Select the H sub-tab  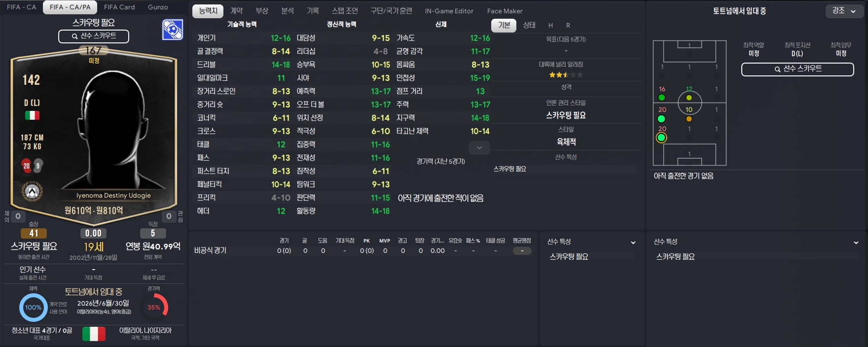tap(550, 25)
